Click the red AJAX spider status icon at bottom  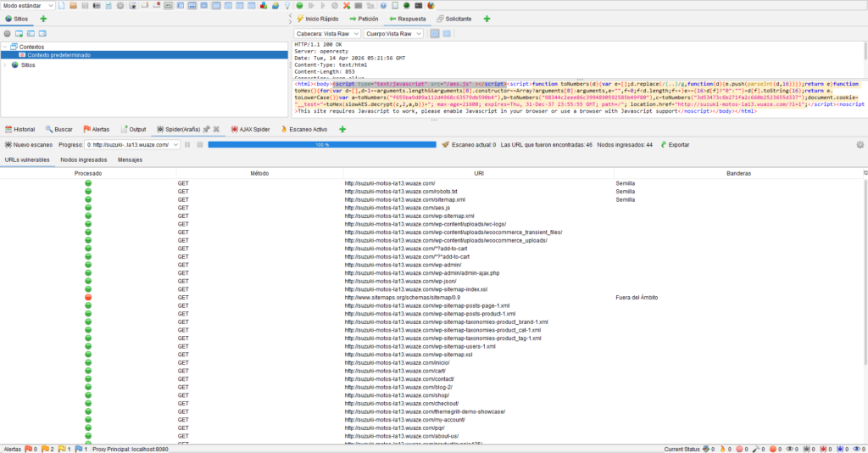(x=824, y=449)
